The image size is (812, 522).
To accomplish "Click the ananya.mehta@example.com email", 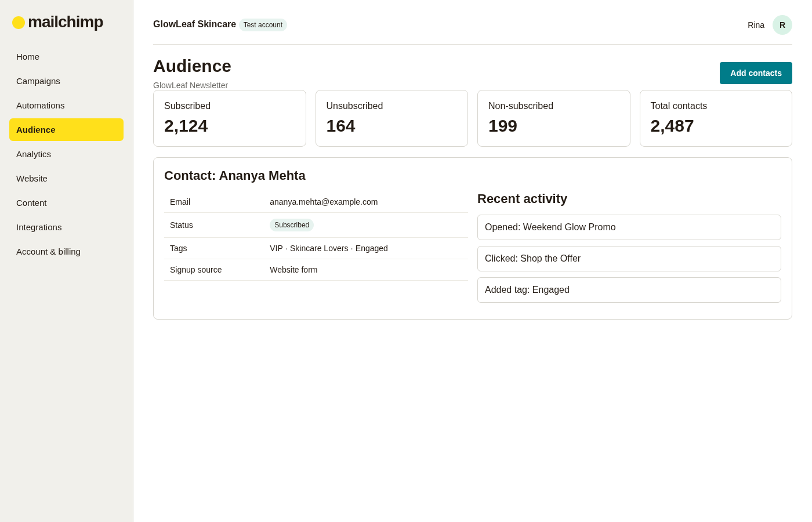I will (324, 202).
